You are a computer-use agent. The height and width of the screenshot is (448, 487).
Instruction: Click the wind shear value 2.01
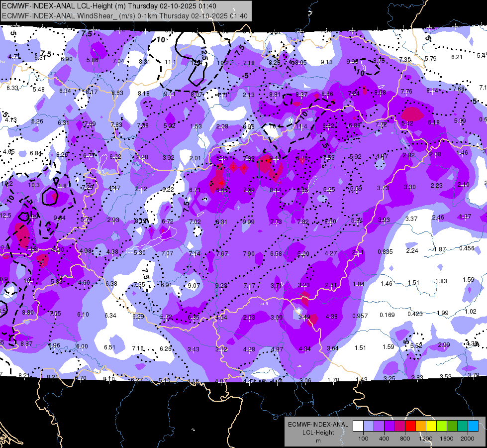tap(195, 159)
